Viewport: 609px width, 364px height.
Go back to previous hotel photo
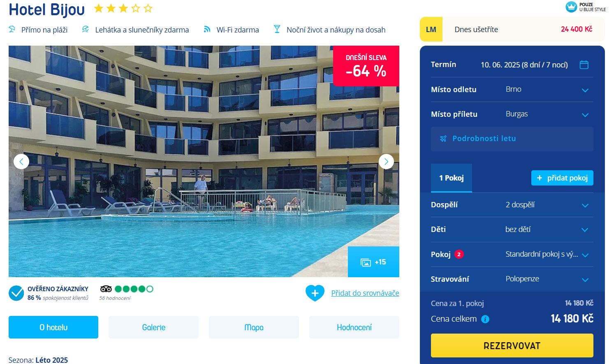pos(21,162)
